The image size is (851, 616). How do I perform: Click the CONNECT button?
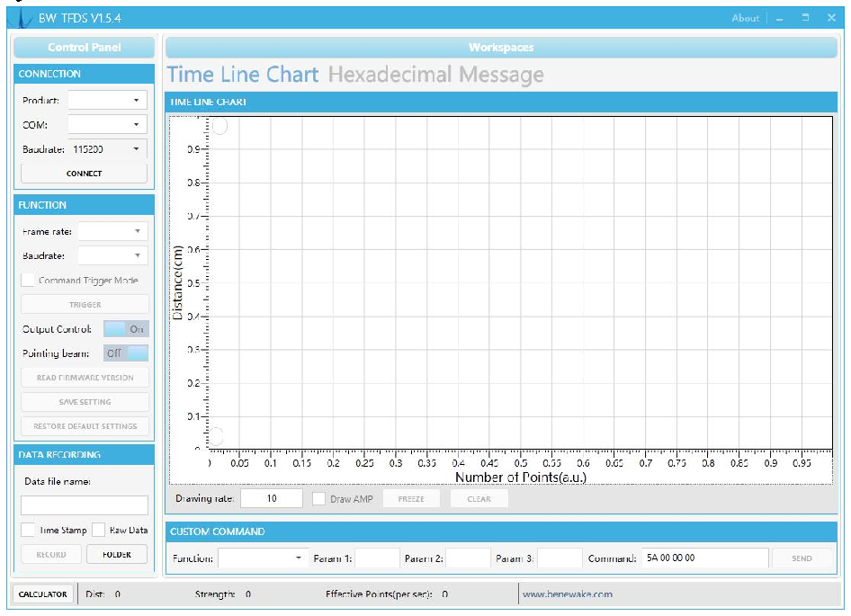coord(85,174)
